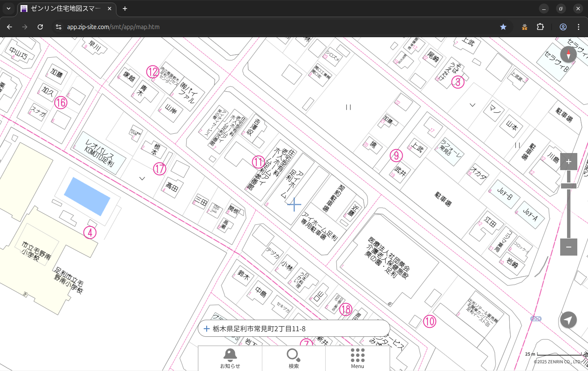Bookmark this page with star icon
This screenshot has width=588, height=371.
503,27
